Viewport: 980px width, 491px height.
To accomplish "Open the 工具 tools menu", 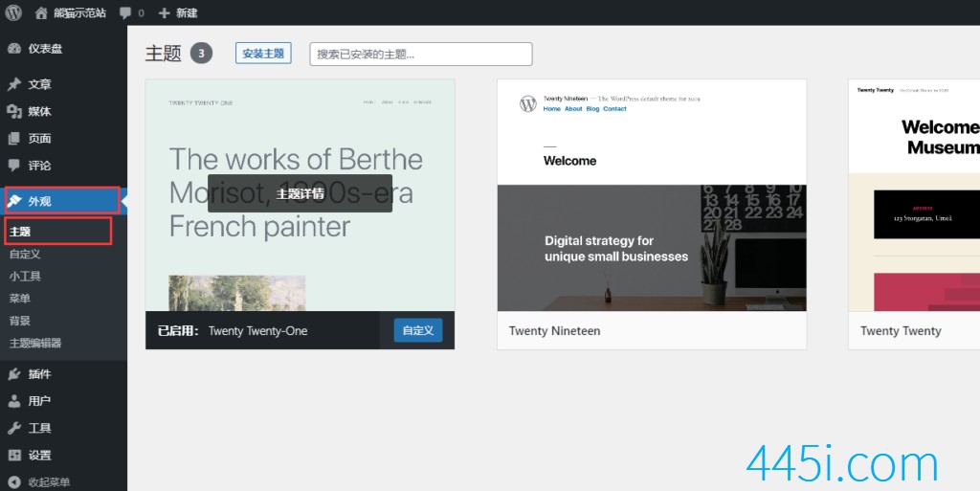I will click(63, 428).
